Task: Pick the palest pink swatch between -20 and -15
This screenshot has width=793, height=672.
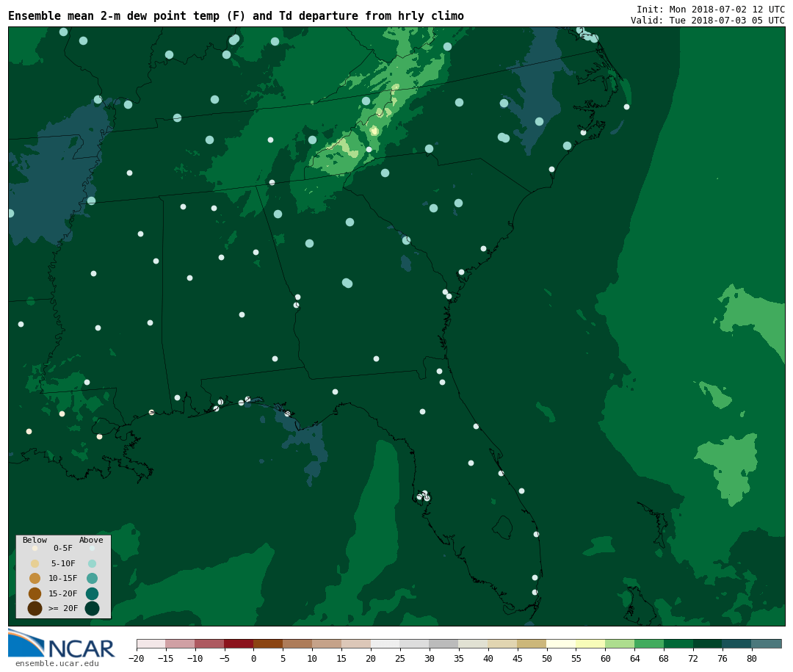Action: 151,643
